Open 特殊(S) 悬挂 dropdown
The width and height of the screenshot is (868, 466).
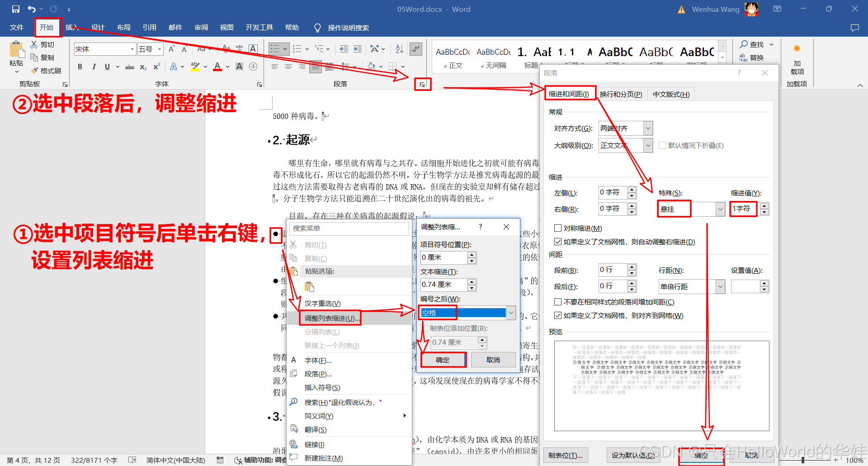pyautogui.click(x=720, y=209)
